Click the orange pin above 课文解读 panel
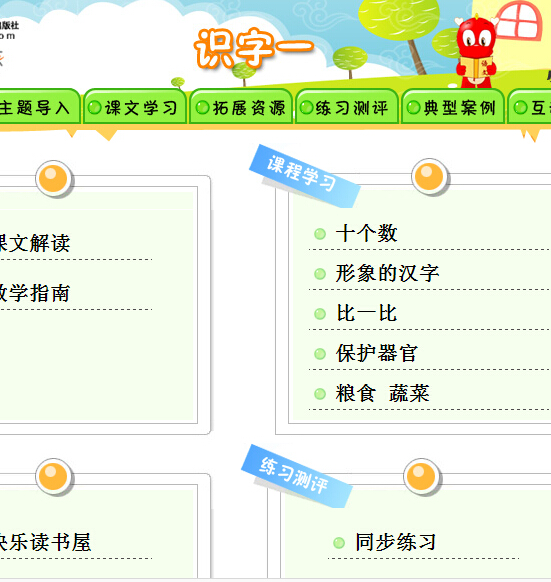Image resolution: width=551 pixels, height=582 pixels. tap(54, 179)
